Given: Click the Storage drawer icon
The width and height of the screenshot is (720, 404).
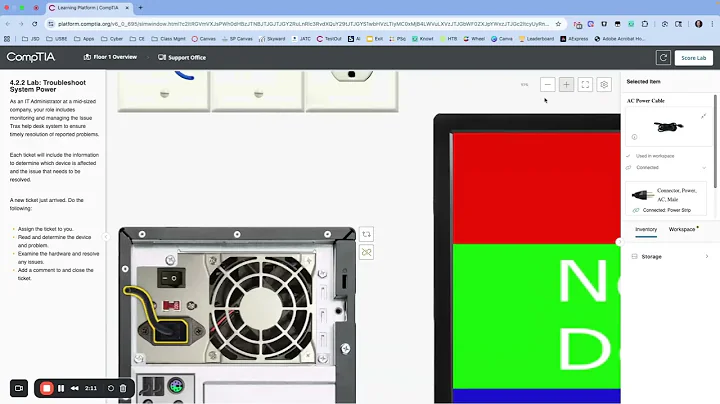Looking at the screenshot, I should 634,257.
